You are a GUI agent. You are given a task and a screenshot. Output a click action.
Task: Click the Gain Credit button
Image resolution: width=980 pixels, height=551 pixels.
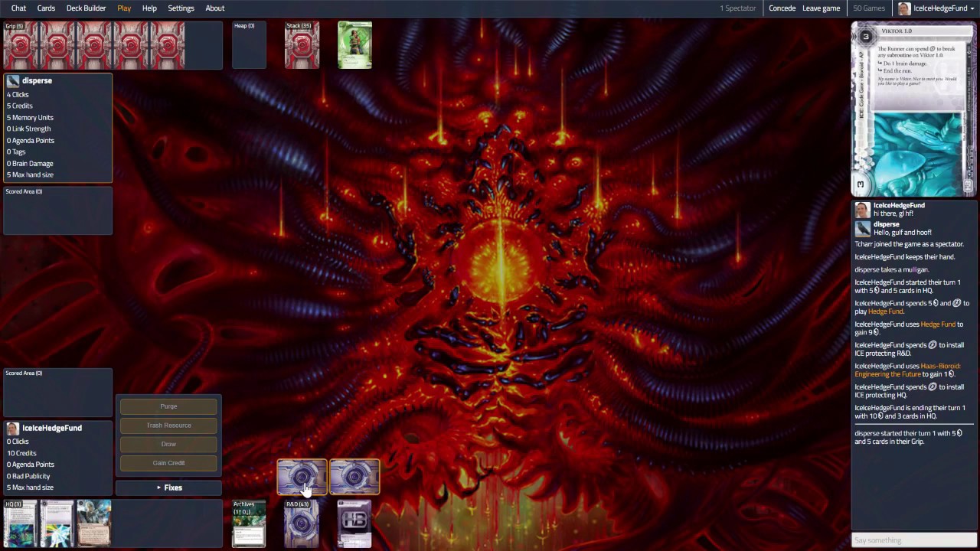[168, 463]
